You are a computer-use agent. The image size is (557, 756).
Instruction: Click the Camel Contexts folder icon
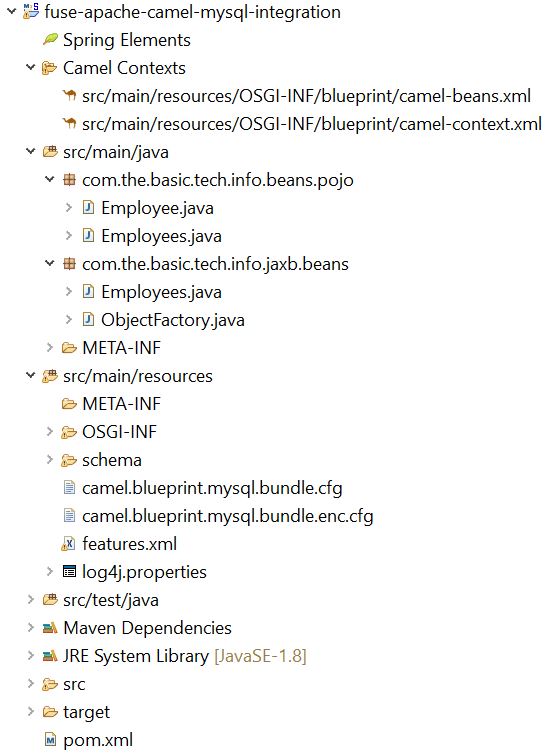coord(50,68)
